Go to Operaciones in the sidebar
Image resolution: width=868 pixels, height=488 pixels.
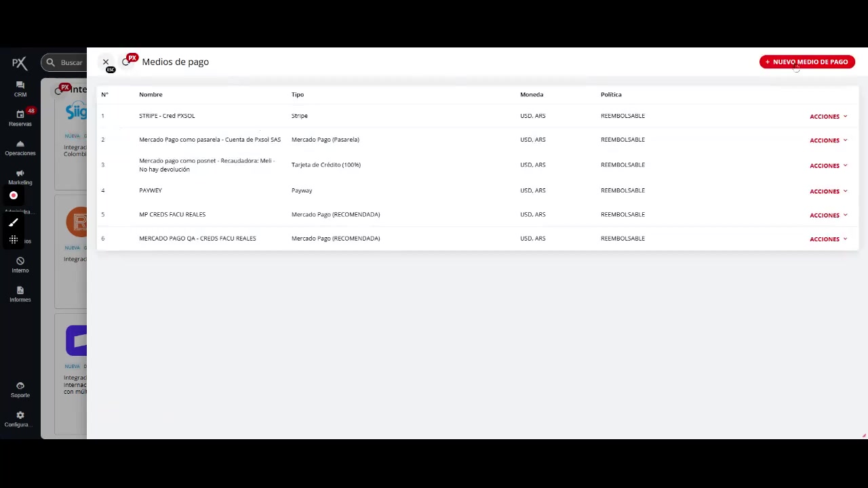point(20,148)
